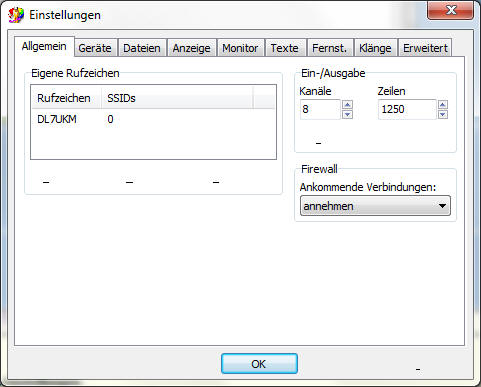The image size is (481, 387).
Task: Open the Dateien tab
Action: (x=142, y=48)
